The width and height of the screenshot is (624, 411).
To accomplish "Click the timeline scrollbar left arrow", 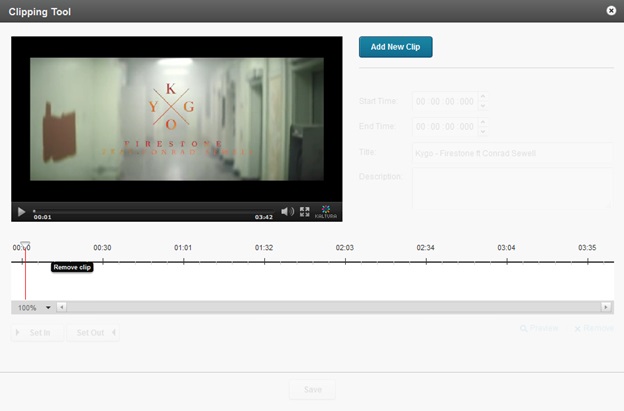I will (61, 307).
